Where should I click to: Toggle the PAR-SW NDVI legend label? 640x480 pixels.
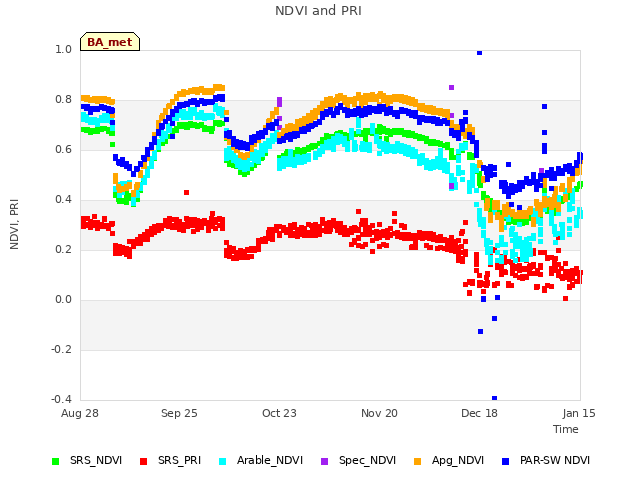coord(555,460)
